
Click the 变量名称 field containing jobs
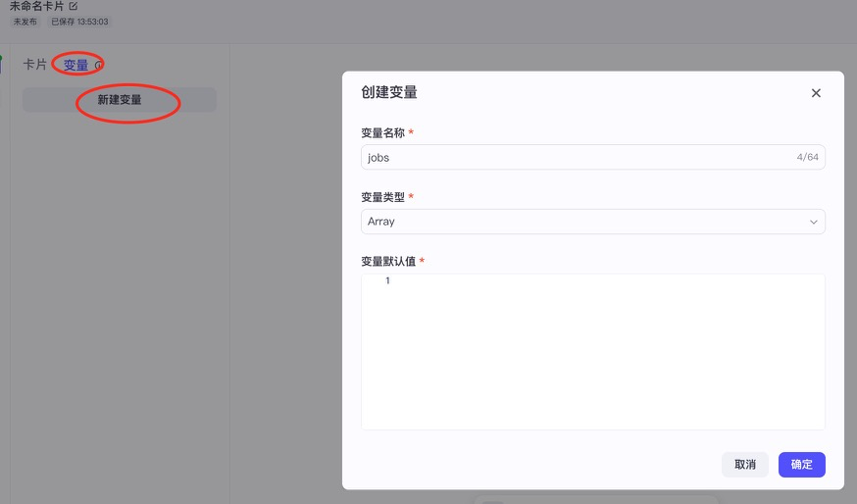(592, 158)
